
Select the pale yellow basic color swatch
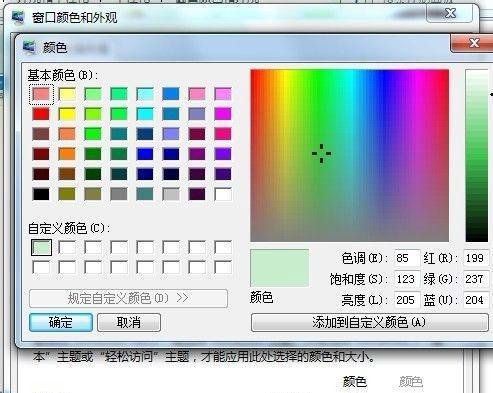coord(67,94)
